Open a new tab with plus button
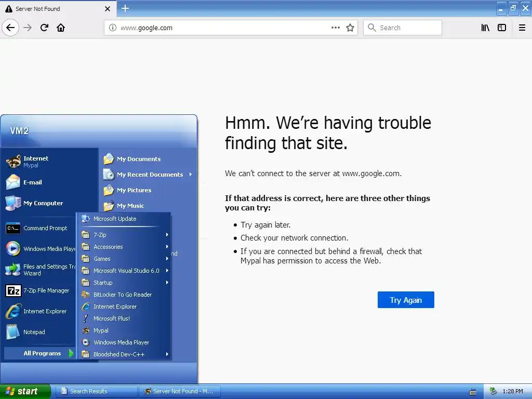 click(125, 8)
